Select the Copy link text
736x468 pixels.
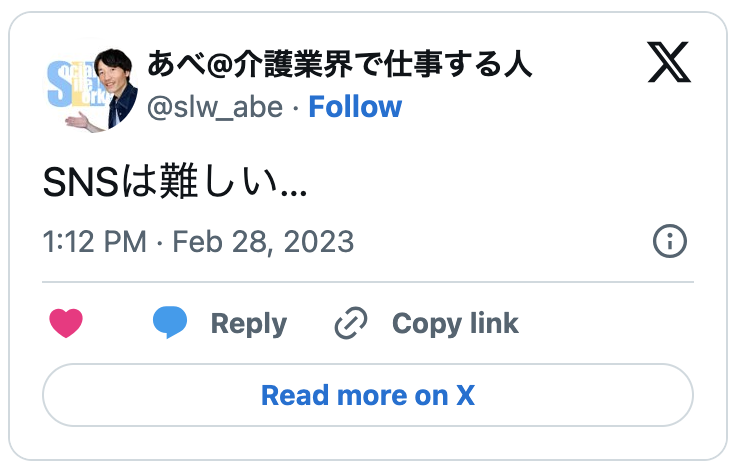455,324
